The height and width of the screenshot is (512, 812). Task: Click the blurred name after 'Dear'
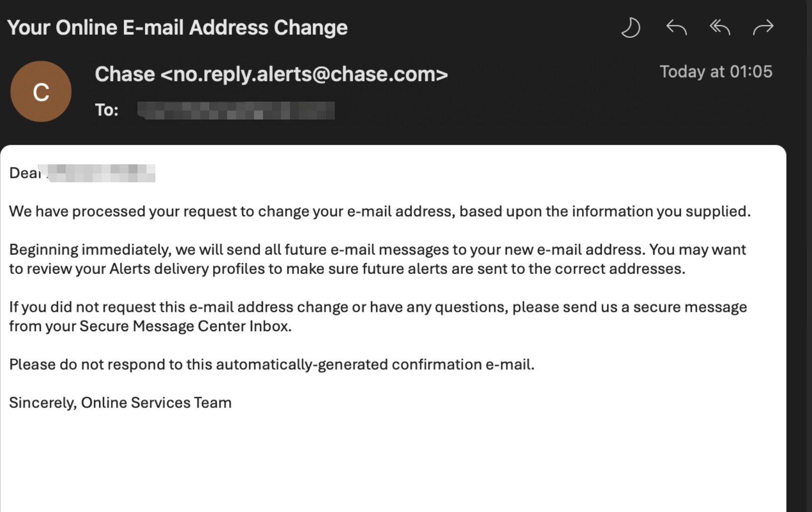pos(100,173)
